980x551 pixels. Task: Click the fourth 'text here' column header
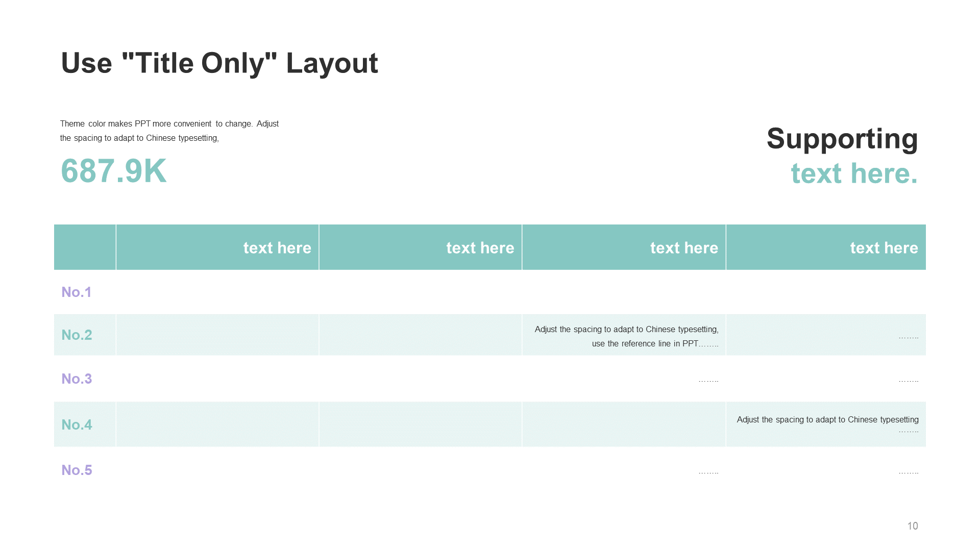pos(884,247)
